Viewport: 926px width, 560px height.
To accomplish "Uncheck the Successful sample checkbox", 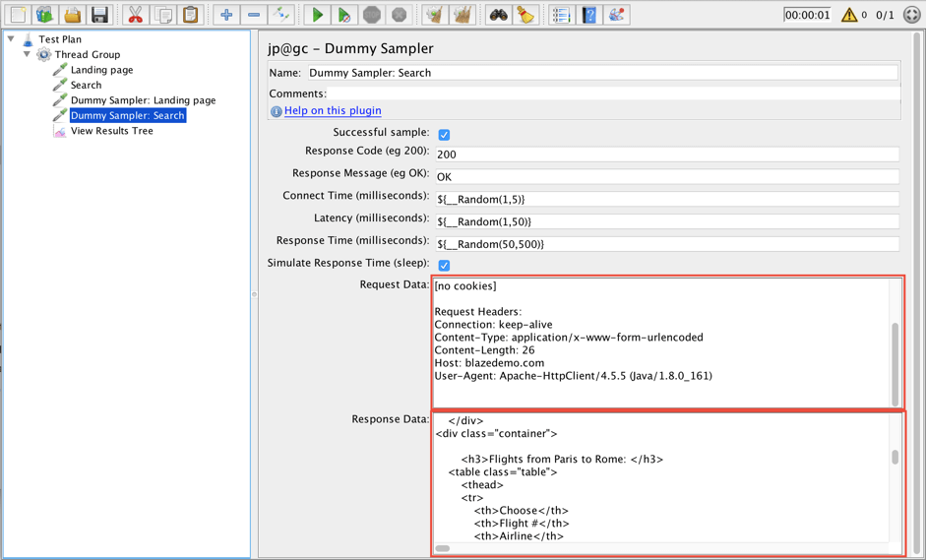I will pyautogui.click(x=444, y=135).
